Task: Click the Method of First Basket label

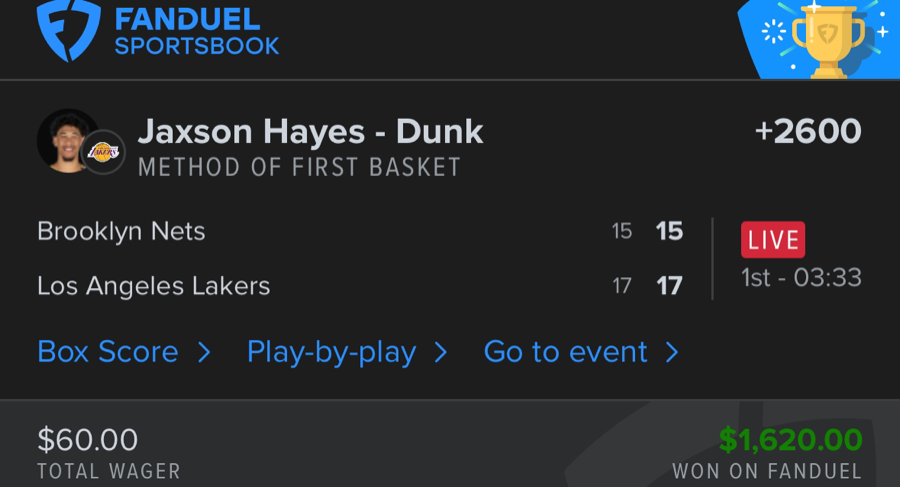Action: [299, 167]
